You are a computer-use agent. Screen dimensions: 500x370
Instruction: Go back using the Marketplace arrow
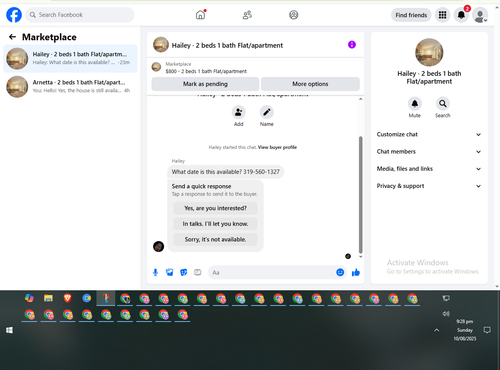(12, 37)
